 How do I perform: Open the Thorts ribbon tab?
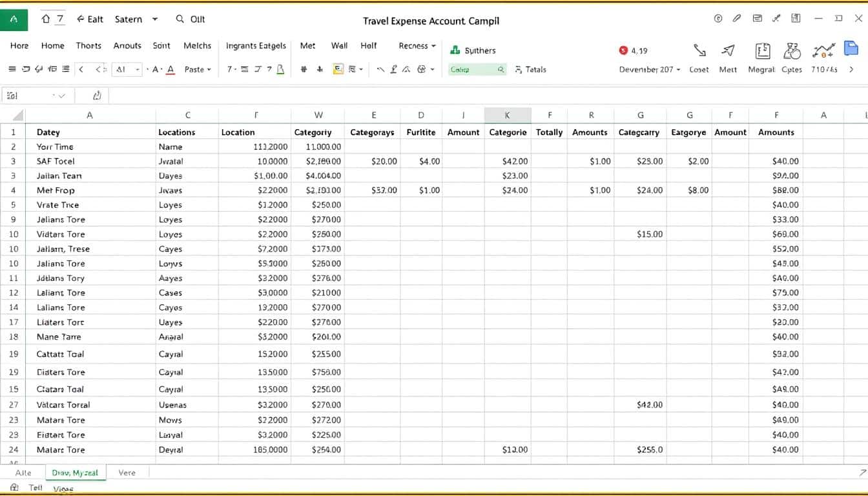[88, 46]
